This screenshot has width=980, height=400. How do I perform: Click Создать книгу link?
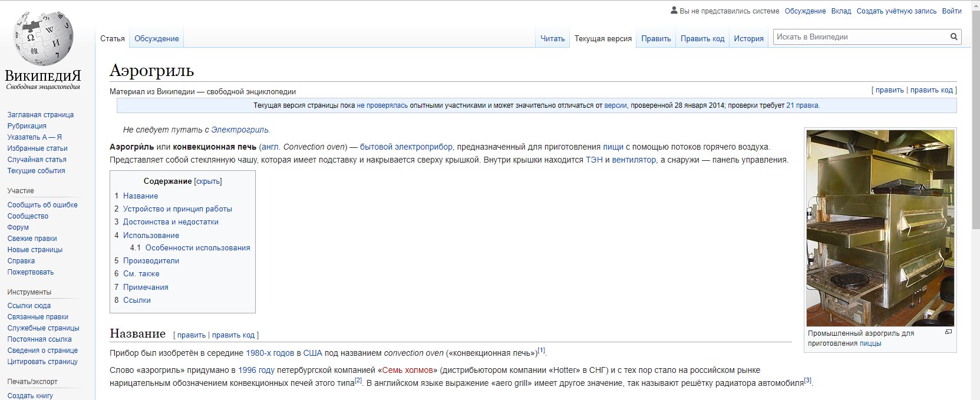coord(30,396)
